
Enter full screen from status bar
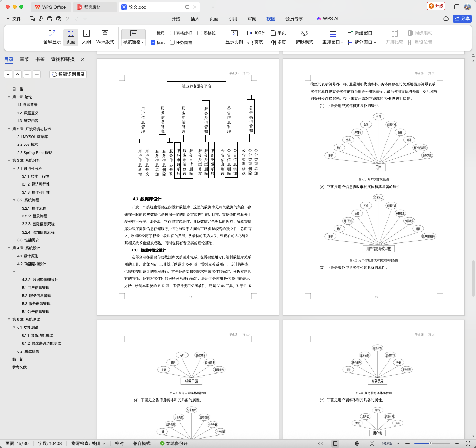click(x=468, y=443)
